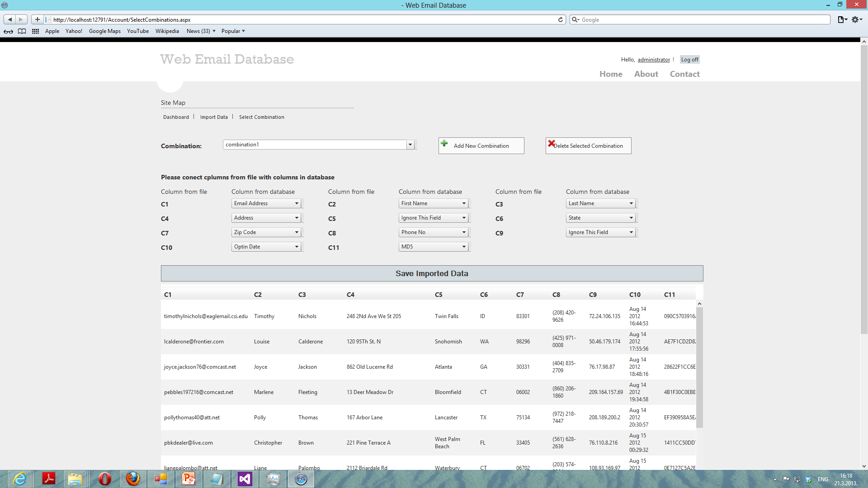Click the Web Email Database title
This screenshot has width=868, height=488.
227,59
